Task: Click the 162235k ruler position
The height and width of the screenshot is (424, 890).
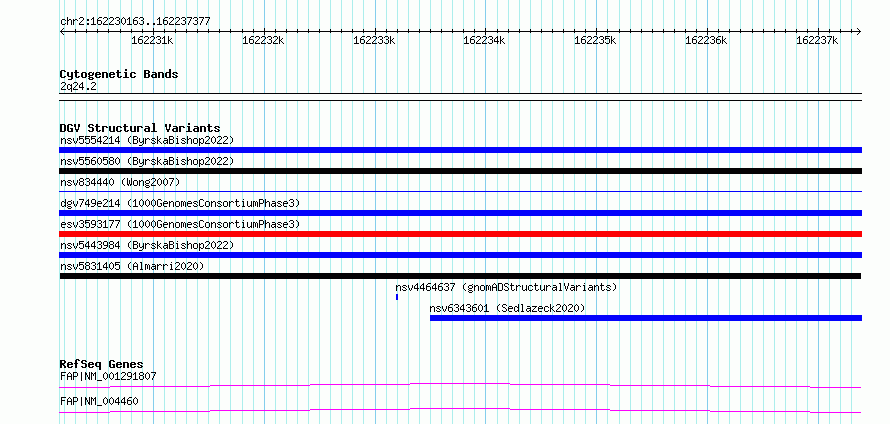Action: click(595, 40)
